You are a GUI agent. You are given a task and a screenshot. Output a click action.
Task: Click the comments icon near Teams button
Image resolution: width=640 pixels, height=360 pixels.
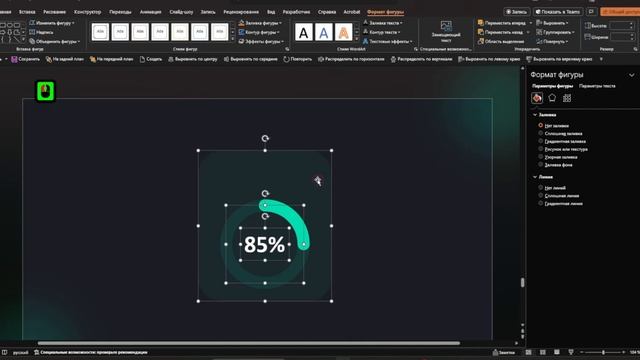[x=591, y=12]
